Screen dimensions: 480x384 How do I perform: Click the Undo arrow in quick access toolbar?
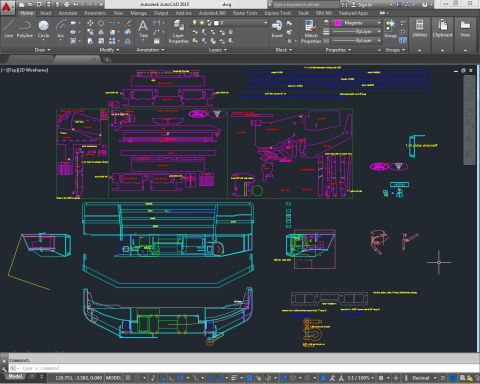76,4
